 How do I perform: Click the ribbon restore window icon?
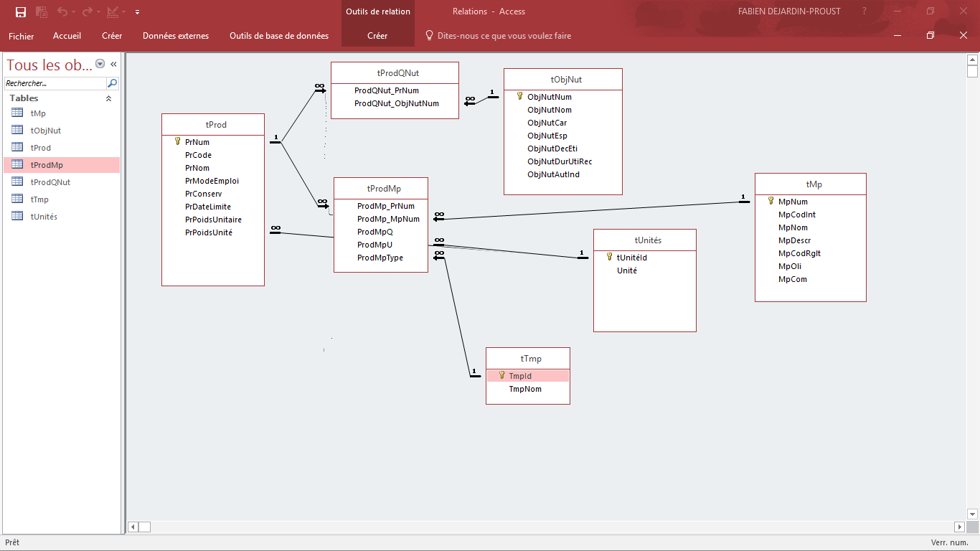(x=930, y=36)
